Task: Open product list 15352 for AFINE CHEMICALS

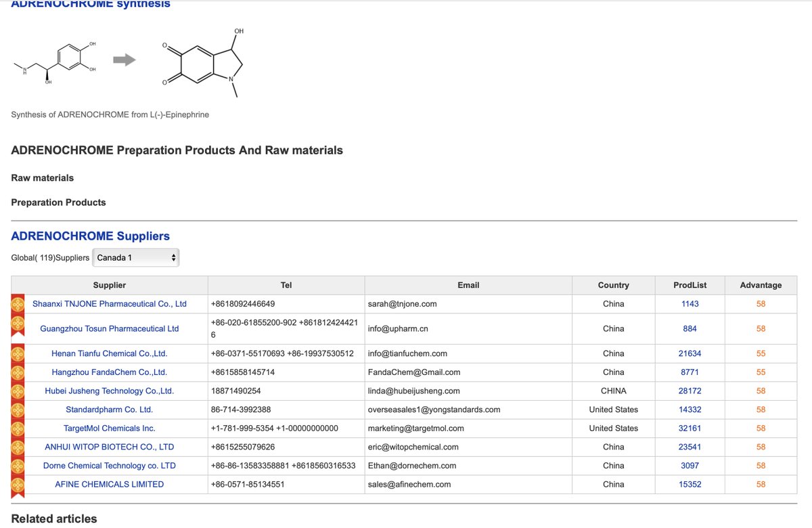Action: pos(690,484)
